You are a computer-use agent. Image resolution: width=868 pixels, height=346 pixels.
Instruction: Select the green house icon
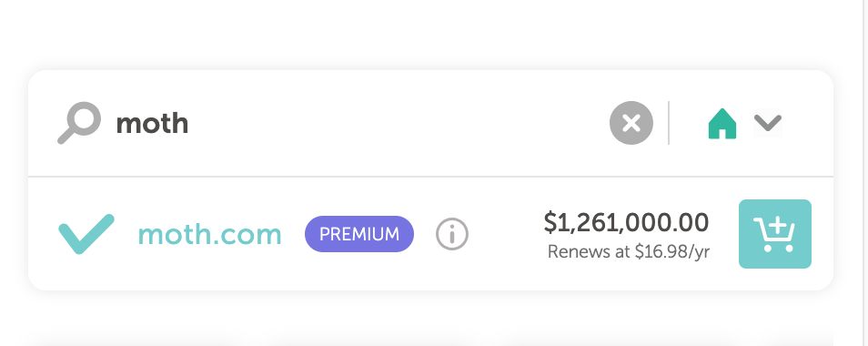tap(722, 124)
